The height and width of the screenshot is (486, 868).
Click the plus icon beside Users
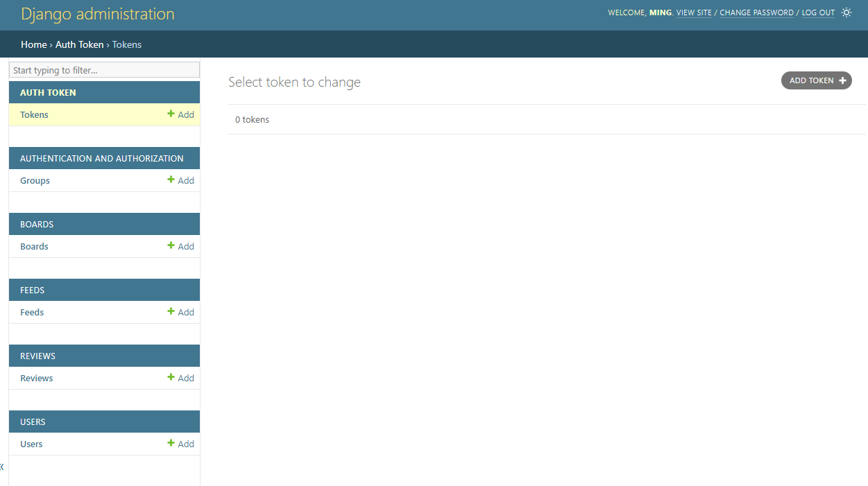tap(171, 443)
